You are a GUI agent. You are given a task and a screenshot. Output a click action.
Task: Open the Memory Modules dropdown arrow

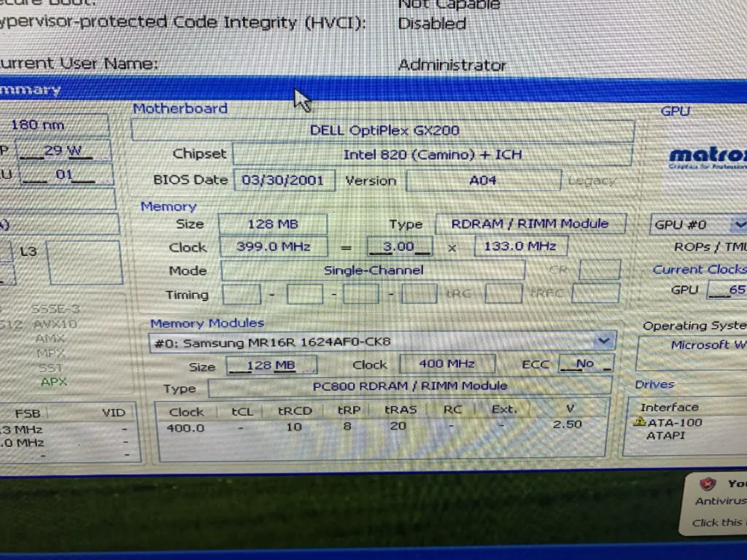[603, 341]
